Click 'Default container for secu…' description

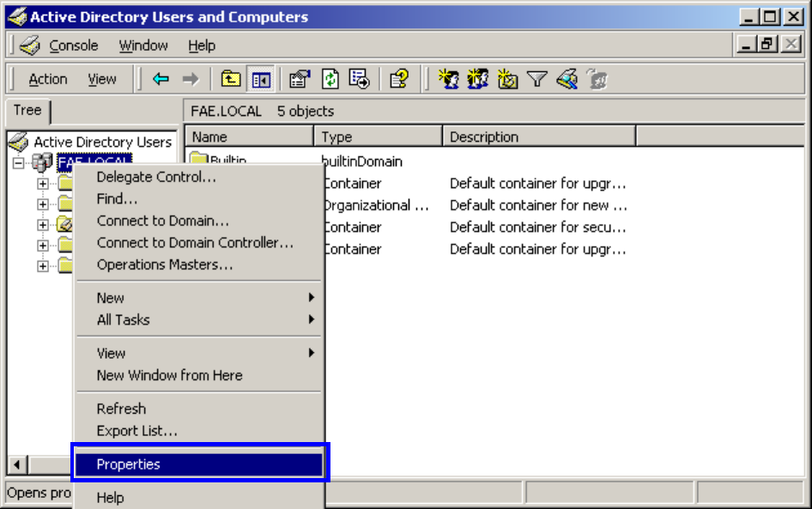click(538, 227)
